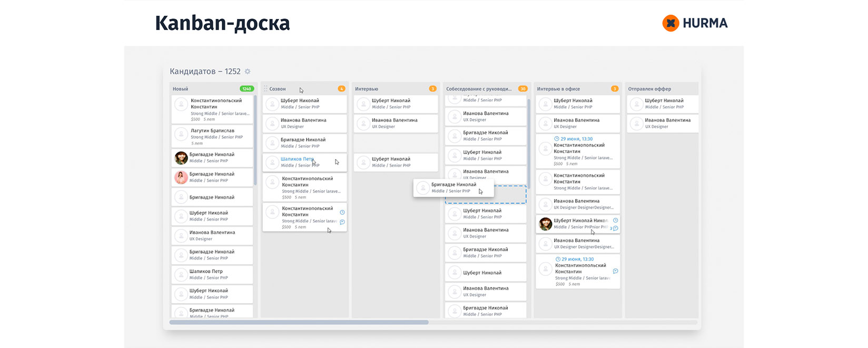
Task: Open comment icon on bottom card in Интервью в офисе
Action: [x=615, y=271]
